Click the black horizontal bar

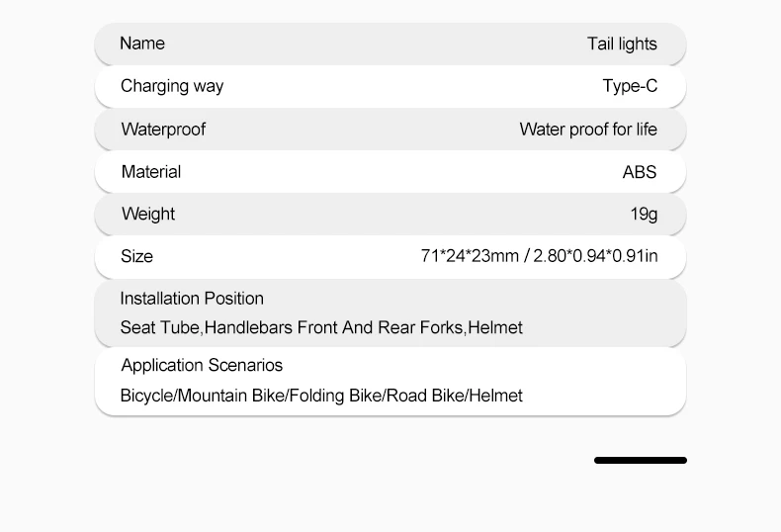point(641,460)
